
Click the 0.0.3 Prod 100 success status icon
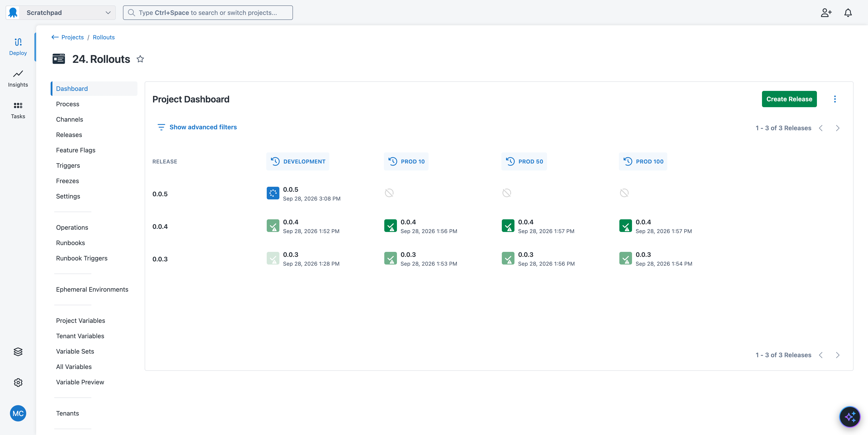625,258
